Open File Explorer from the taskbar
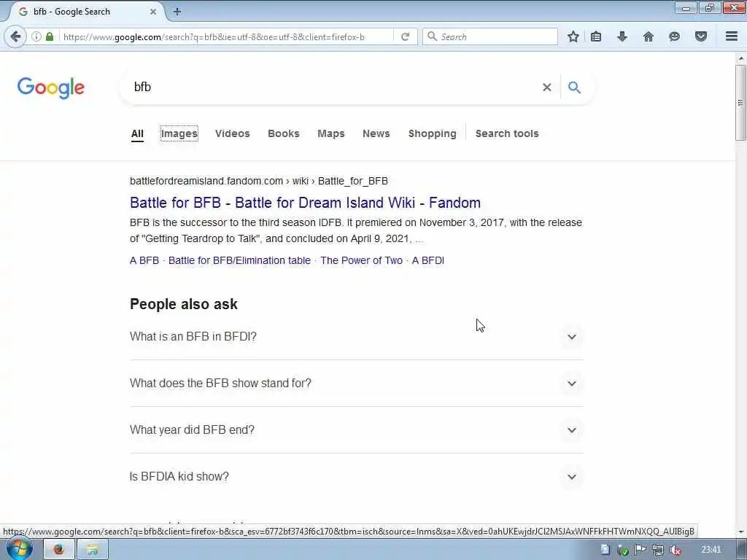 (93, 550)
